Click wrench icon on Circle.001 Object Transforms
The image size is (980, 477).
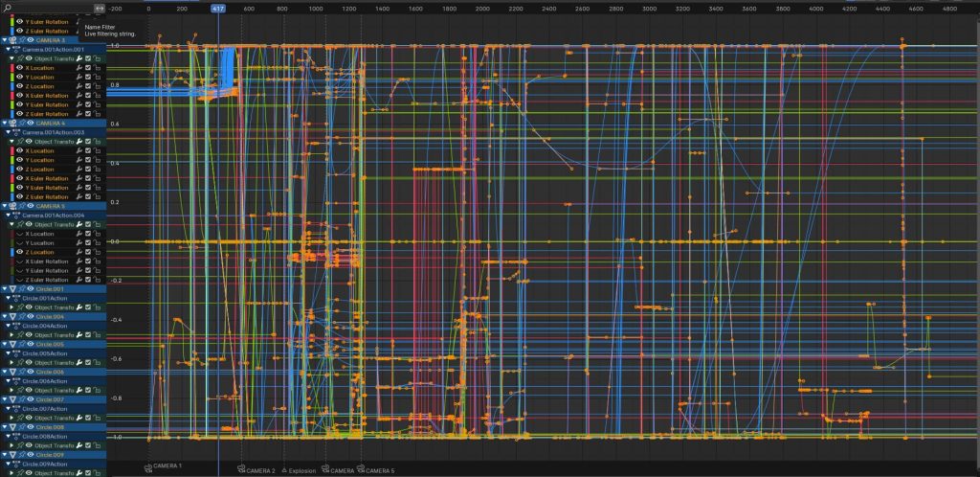point(78,307)
